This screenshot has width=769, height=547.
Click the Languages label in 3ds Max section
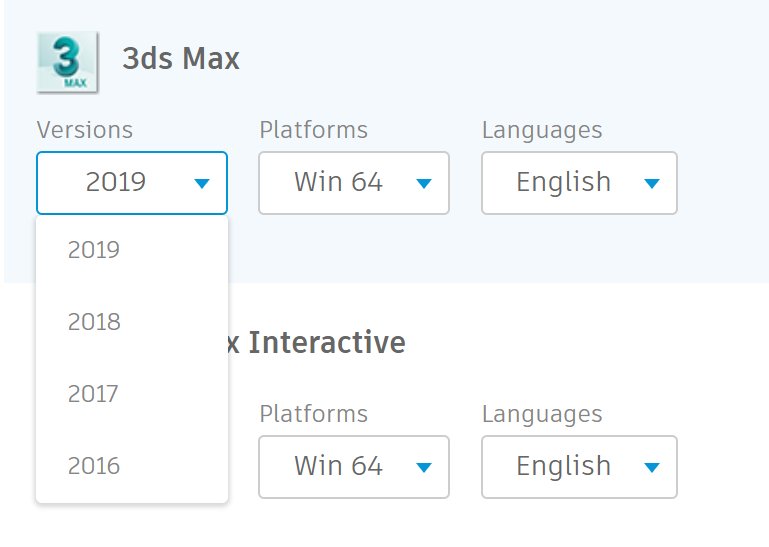(542, 131)
